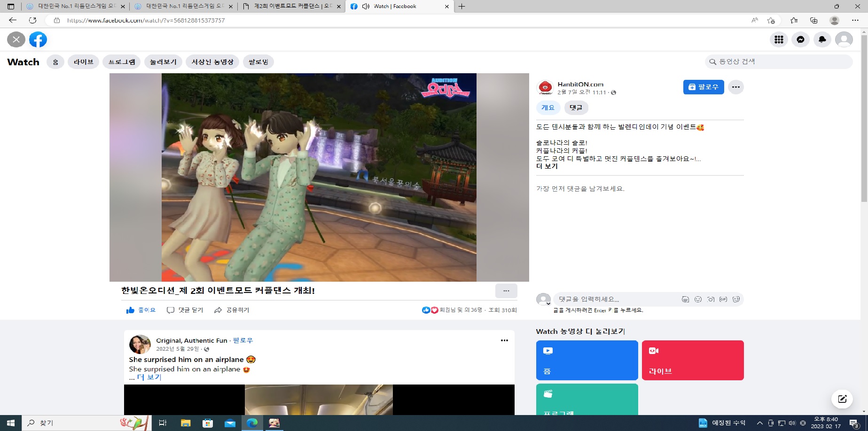Open the red 라이브 Watch card
The width and height of the screenshot is (868, 431).
[x=693, y=360]
